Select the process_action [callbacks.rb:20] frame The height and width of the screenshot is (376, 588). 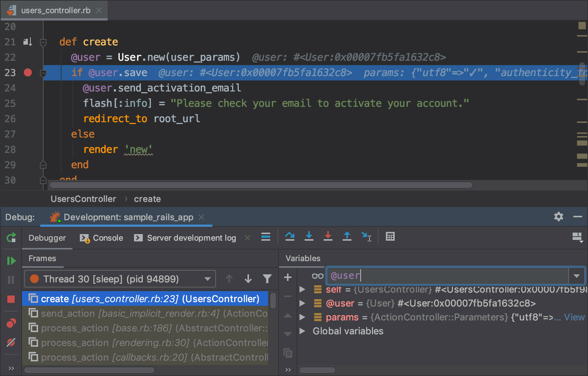145,357
